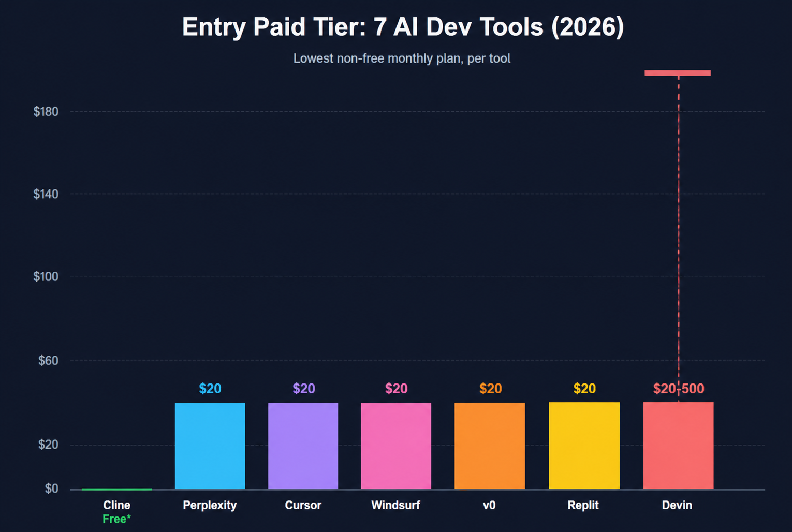
Task: Click the "Devin" x-axis label
Action: coord(677,505)
